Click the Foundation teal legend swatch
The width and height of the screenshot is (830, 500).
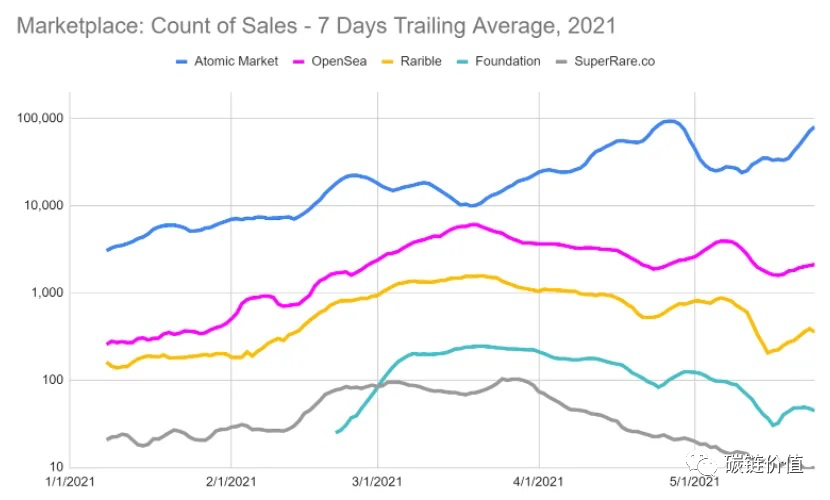463,62
